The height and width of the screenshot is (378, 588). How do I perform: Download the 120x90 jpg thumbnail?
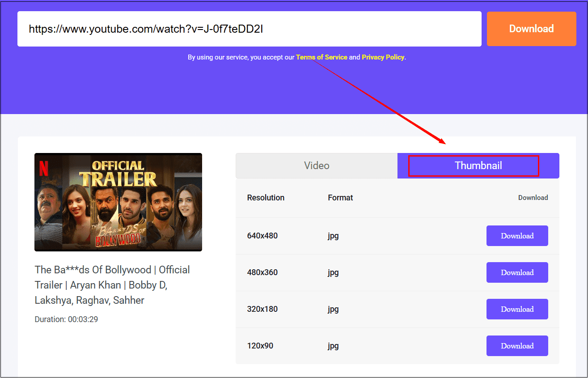[517, 346]
